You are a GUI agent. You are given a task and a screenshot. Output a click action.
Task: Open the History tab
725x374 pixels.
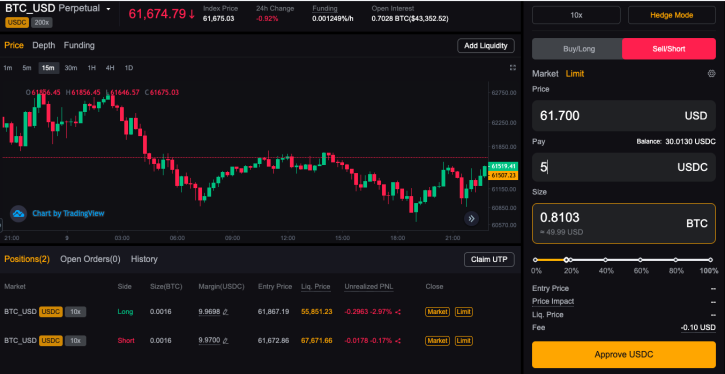144,259
